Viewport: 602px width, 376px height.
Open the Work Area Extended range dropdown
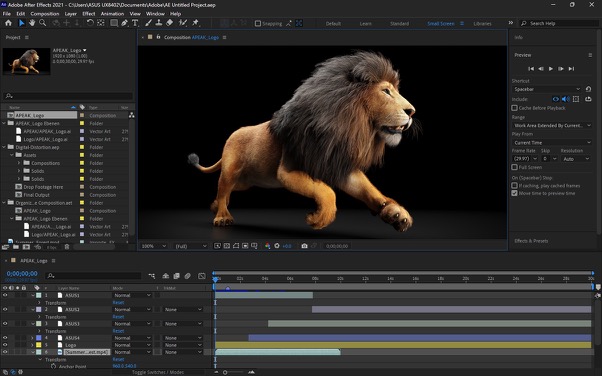click(552, 126)
